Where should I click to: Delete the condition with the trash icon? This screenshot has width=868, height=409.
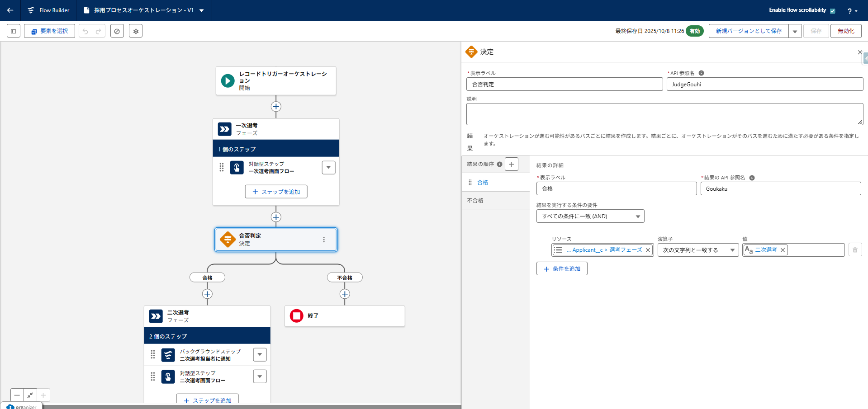pyautogui.click(x=855, y=250)
